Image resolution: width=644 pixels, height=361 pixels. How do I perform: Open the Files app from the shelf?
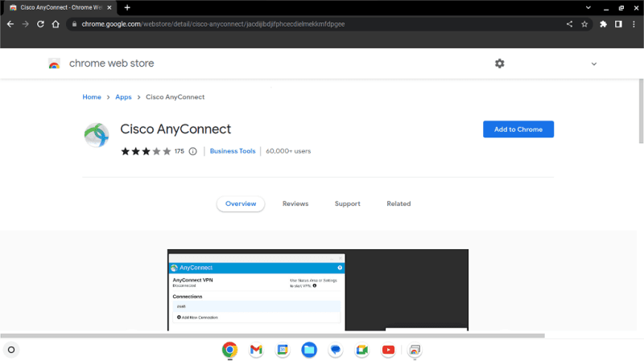[309, 350]
